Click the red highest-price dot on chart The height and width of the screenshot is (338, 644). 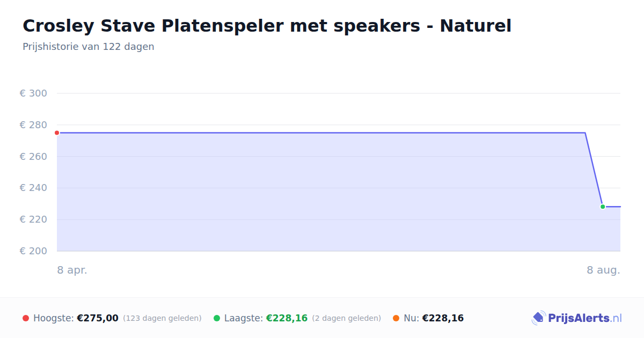pyautogui.click(x=57, y=133)
